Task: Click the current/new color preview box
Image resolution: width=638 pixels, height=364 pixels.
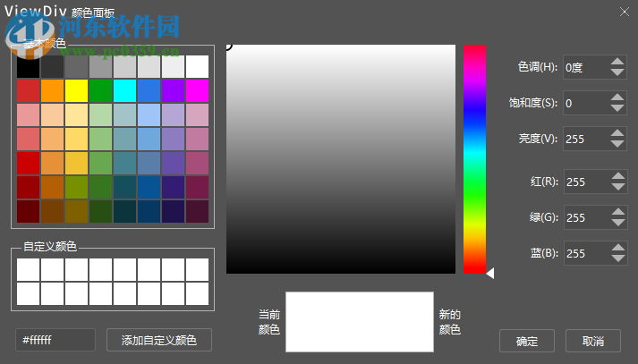Action: pos(360,322)
